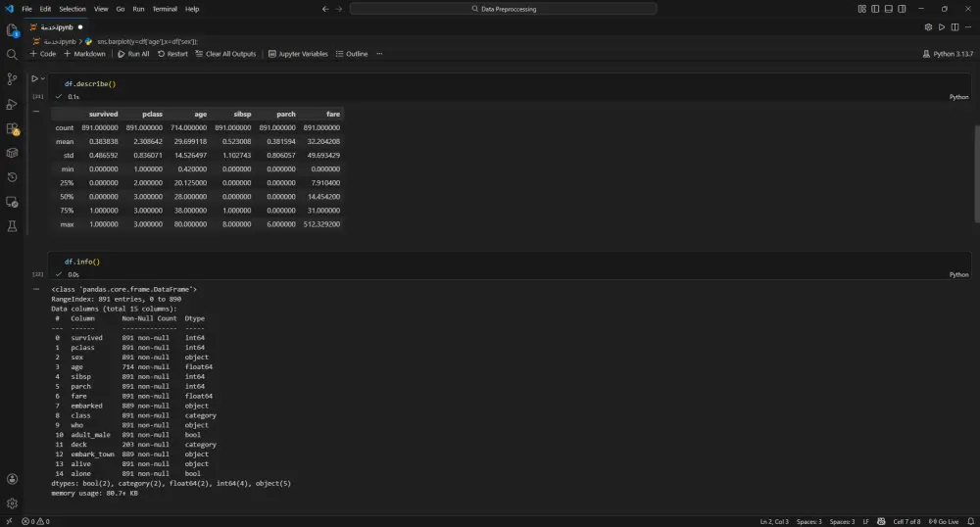
Task: Open the Jupyter Variables panel
Action: pos(298,54)
